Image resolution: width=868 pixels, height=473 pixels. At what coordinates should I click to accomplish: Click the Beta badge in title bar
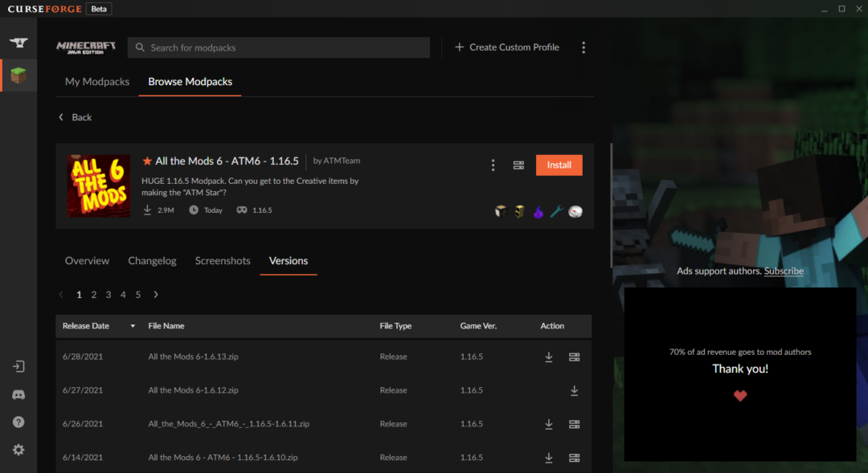point(99,9)
